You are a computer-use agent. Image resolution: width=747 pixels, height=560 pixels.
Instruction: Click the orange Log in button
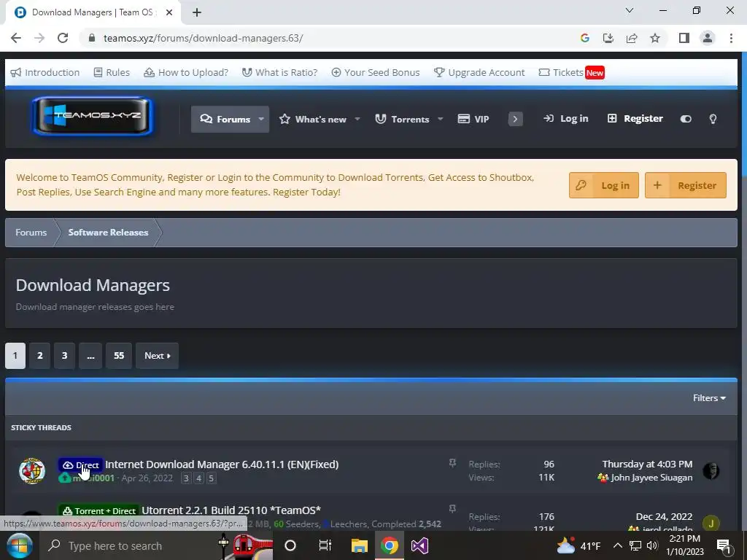coord(603,185)
